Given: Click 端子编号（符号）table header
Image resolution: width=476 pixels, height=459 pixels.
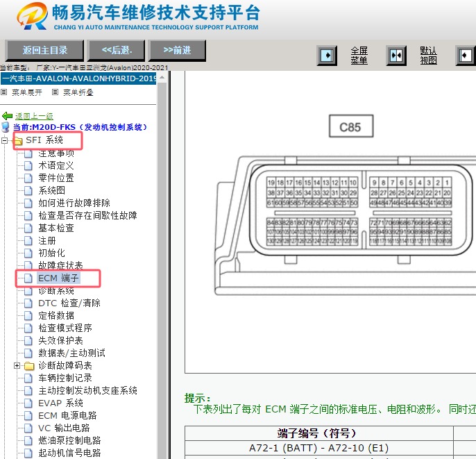Looking at the screenshot, I should [x=318, y=433].
